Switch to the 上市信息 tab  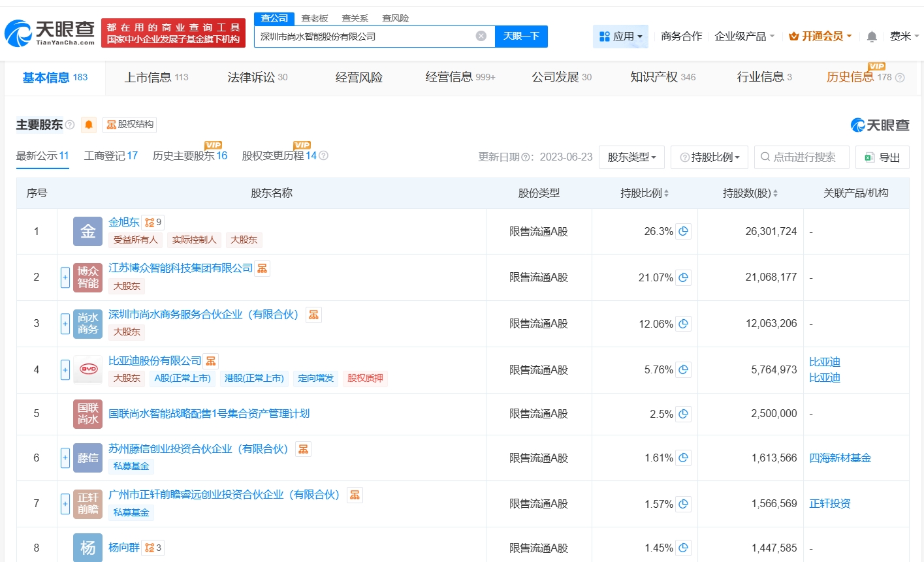click(157, 78)
